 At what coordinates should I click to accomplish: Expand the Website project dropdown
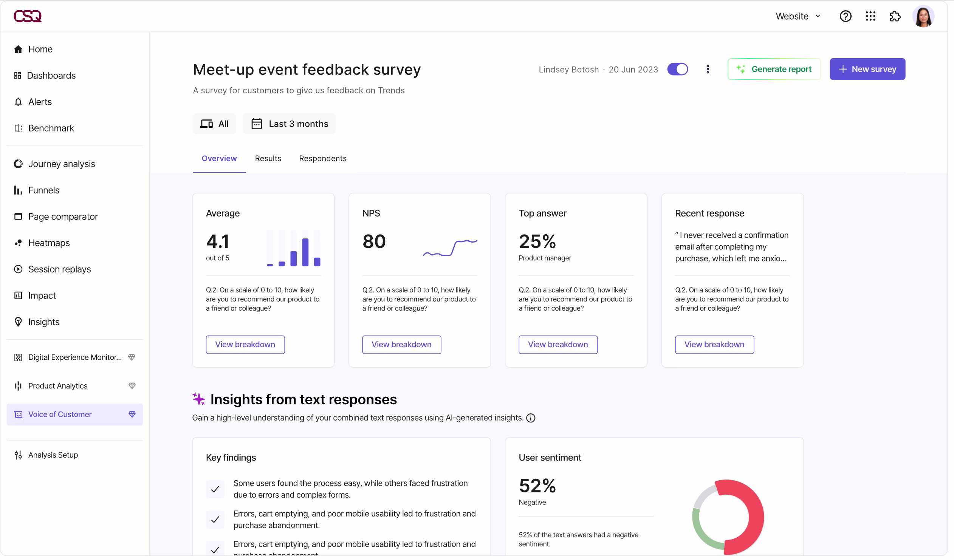coord(798,16)
